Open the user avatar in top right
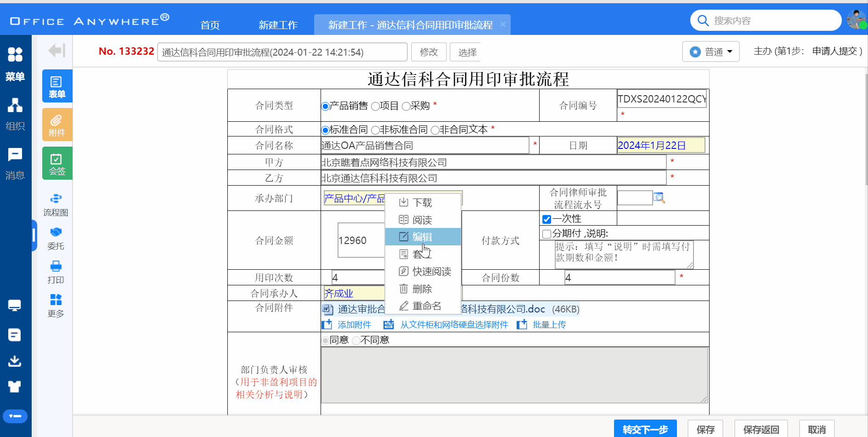Viewport: 868px width, 437px height. [x=857, y=20]
